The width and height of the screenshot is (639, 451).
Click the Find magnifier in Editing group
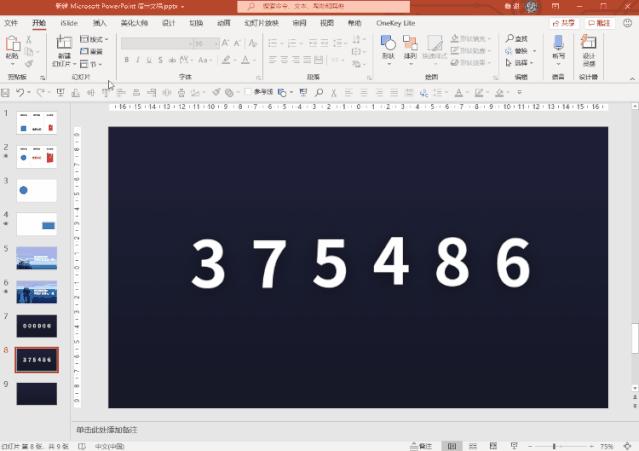click(x=509, y=39)
